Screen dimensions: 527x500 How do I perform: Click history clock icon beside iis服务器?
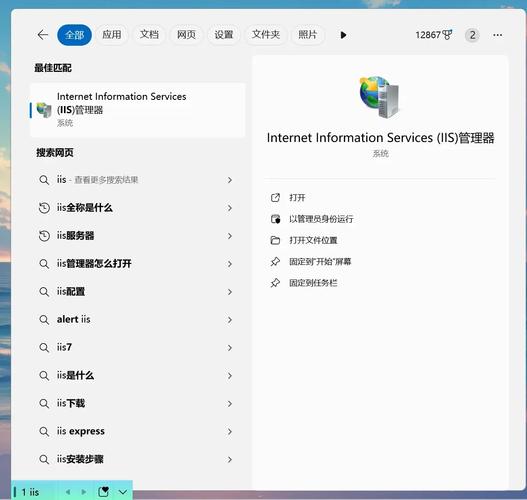coord(44,236)
